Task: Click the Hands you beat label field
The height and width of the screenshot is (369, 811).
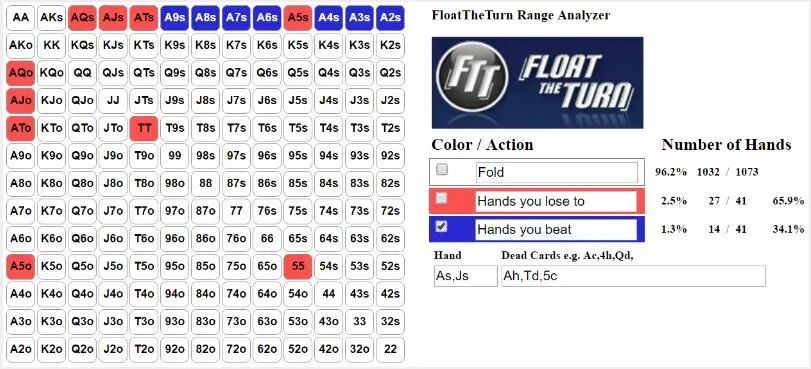Action: [x=556, y=229]
